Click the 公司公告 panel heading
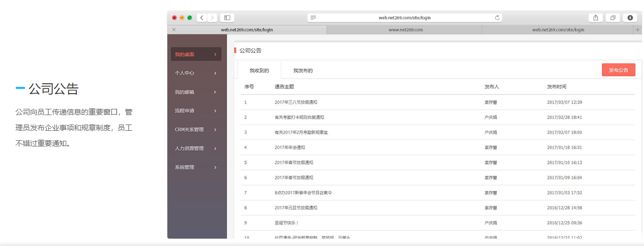Viewport: 644px width, 248px height. [x=251, y=51]
